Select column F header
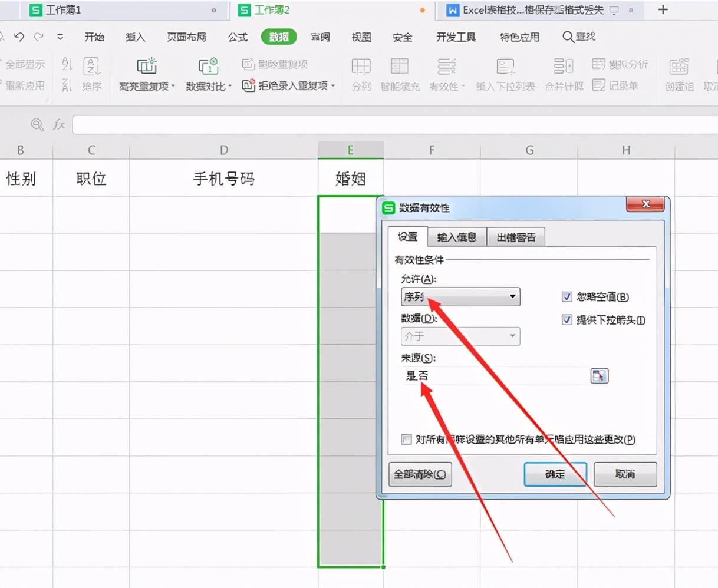 click(432, 150)
